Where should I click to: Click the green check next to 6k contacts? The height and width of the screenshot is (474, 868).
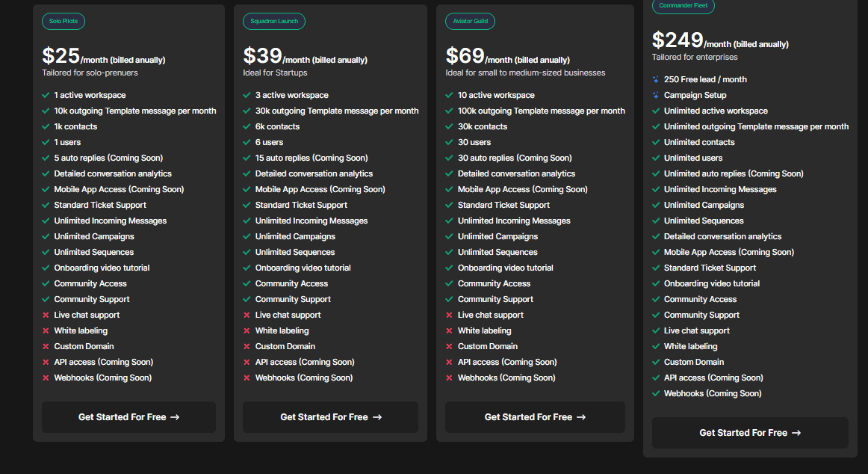pyautogui.click(x=247, y=126)
